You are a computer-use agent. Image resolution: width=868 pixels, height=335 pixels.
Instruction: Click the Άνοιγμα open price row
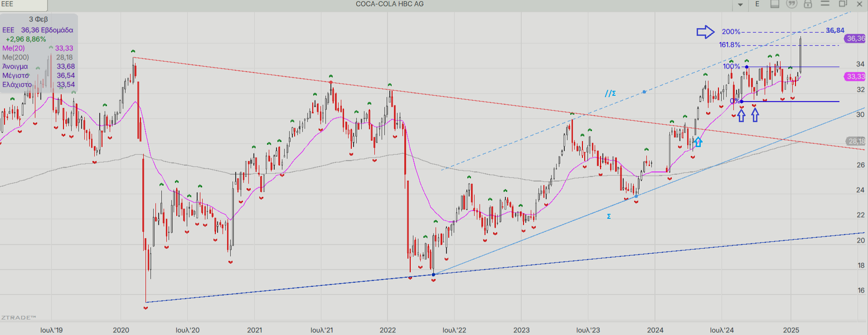point(39,66)
